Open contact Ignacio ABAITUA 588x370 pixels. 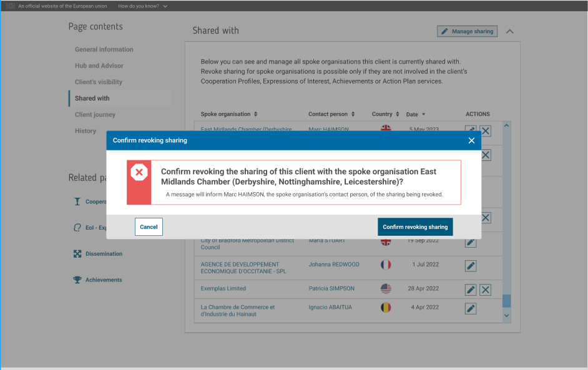330,307
